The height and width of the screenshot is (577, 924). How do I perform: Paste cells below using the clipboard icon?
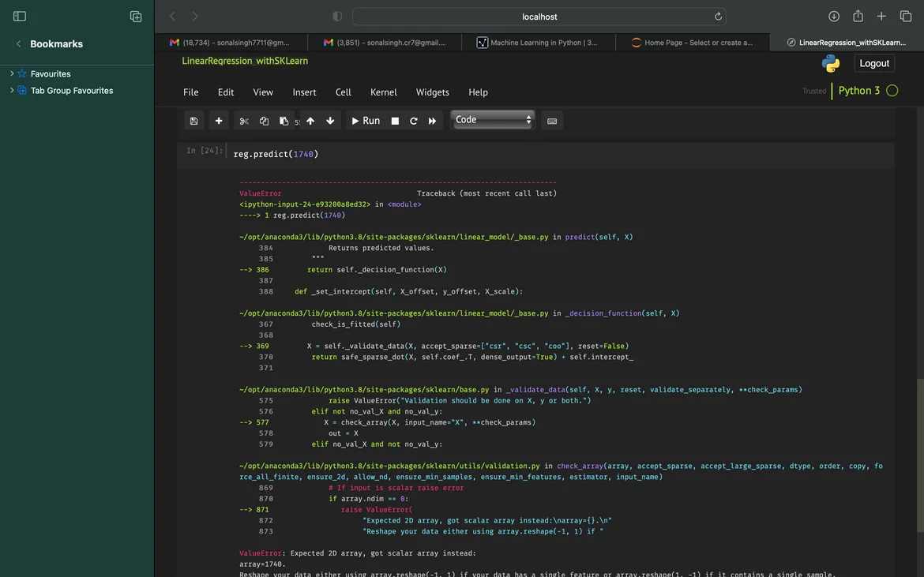(x=284, y=121)
